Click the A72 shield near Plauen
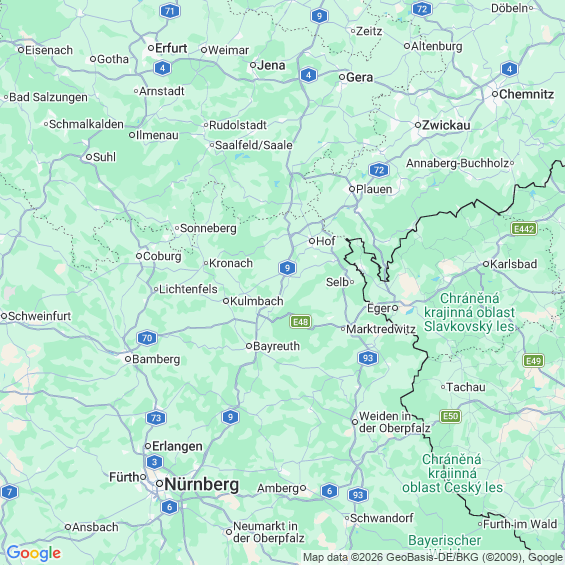 (x=379, y=170)
